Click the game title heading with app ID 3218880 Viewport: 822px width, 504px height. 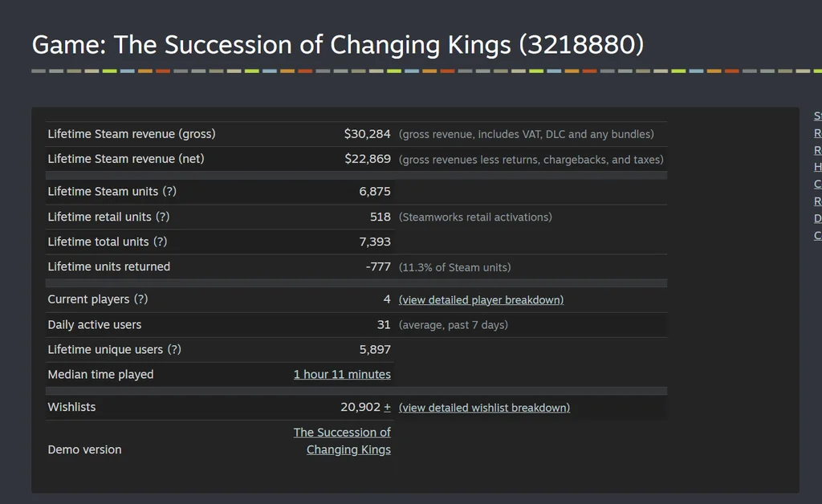click(x=338, y=44)
